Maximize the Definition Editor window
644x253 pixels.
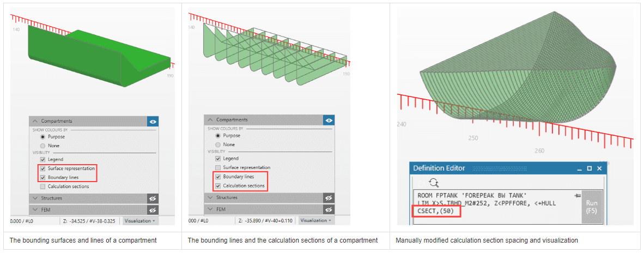(x=589, y=168)
